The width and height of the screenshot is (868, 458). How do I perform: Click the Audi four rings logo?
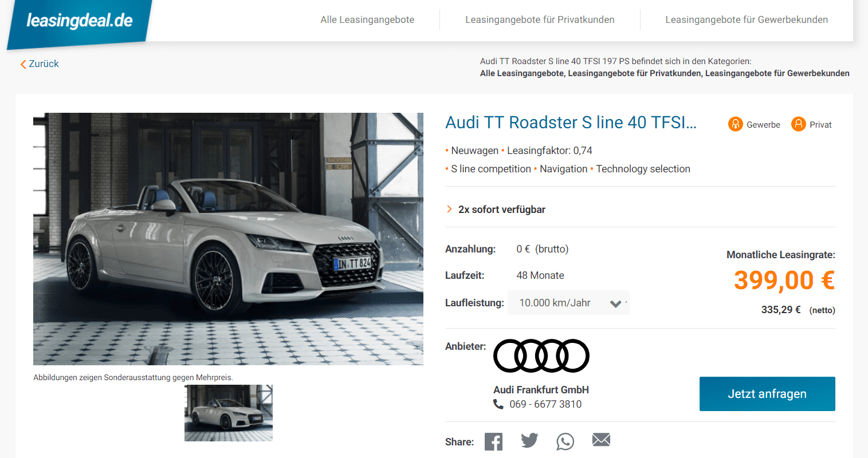pyautogui.click(x=541, y=356)
